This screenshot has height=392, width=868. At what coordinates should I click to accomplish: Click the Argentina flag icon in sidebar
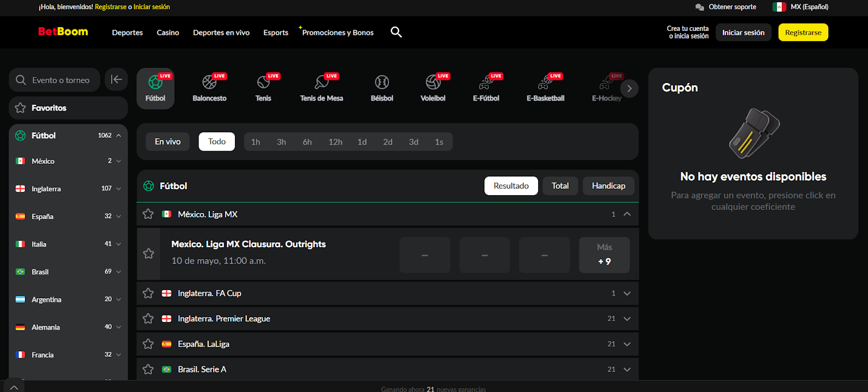21,299
